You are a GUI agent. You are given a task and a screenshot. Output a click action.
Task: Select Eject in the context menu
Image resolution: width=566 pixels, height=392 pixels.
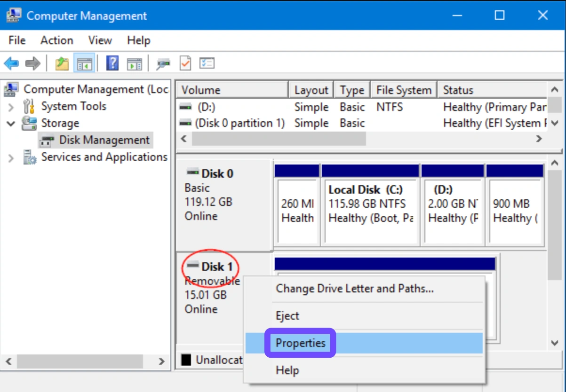pos(287,316)
